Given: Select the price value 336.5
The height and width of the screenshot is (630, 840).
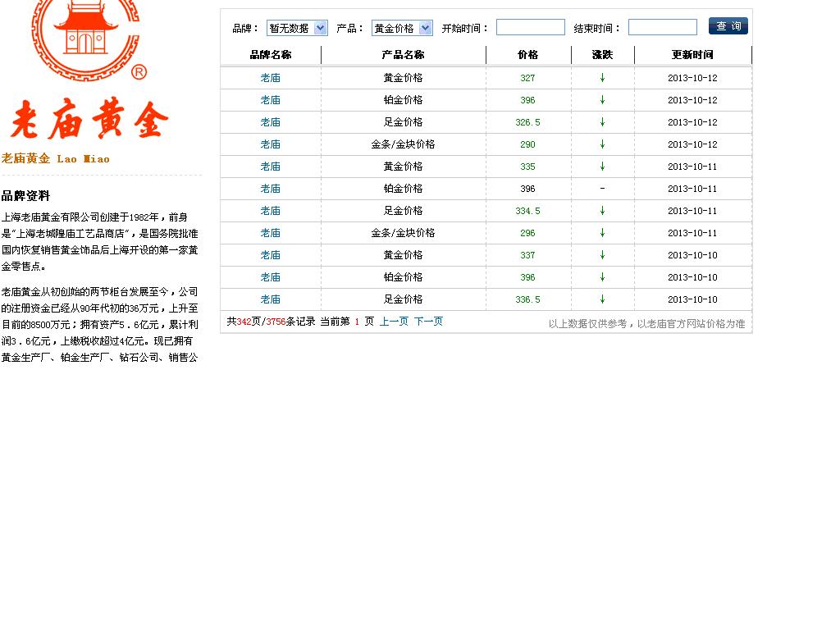Looking at the screenshot, I should [x=527, y=299].
